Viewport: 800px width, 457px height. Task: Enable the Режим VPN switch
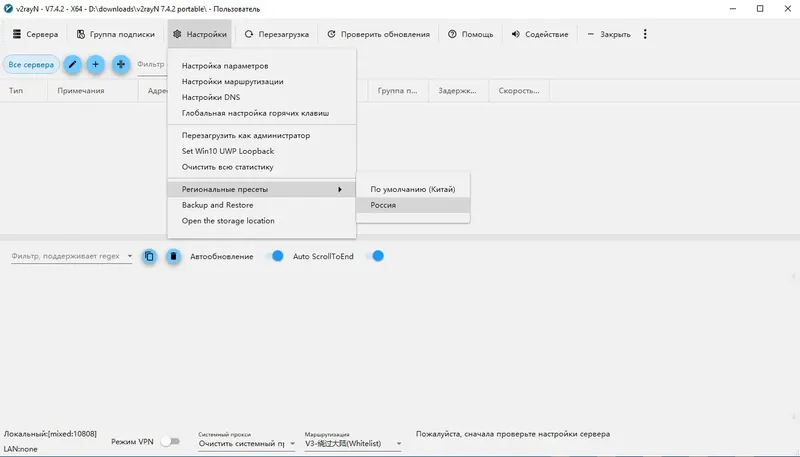[170, 441]
